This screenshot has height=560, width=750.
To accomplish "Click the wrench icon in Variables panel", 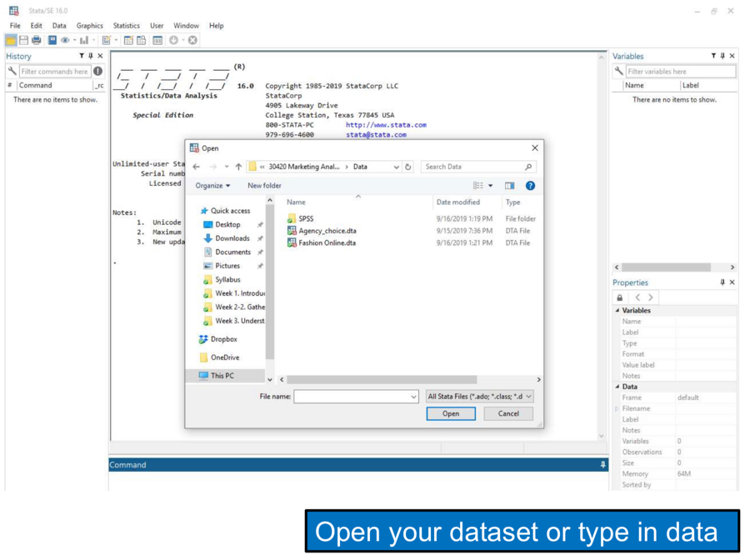I will 618,72.
